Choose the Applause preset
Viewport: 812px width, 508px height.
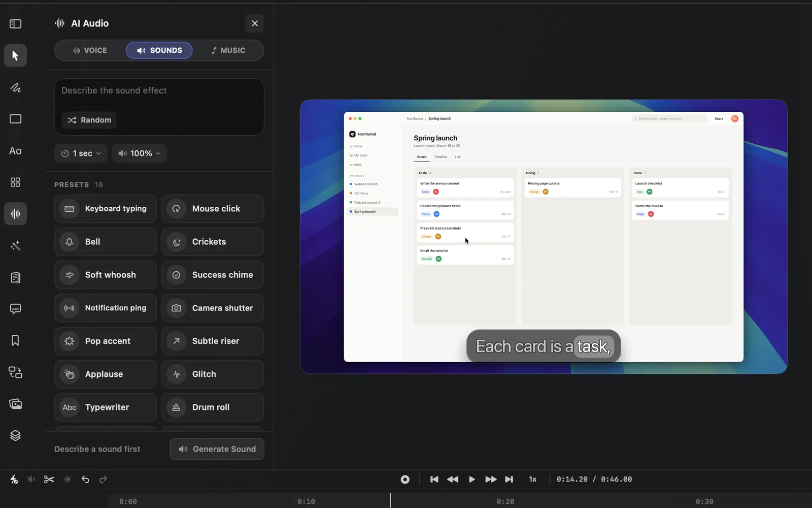tap(106, 374)
